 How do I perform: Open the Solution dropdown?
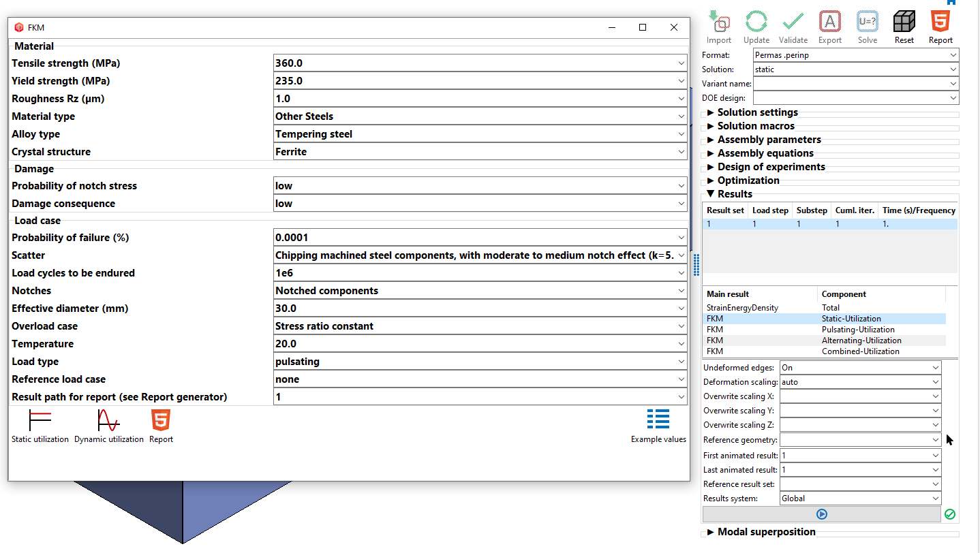(x=953, y=69)
